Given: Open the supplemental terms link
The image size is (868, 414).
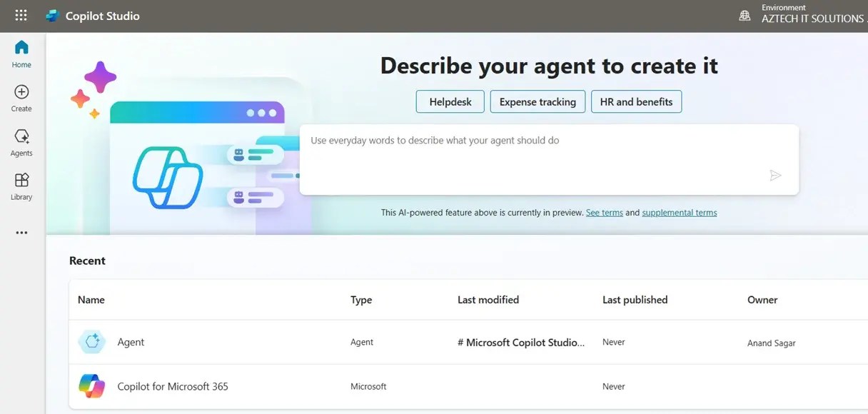Looking at the screenshot, I should pos(680,212).
